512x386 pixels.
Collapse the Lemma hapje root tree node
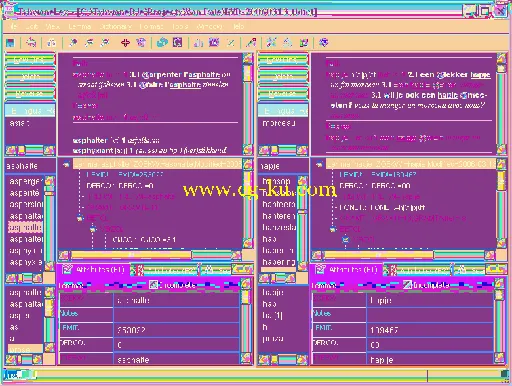click(x=320, y=164)
